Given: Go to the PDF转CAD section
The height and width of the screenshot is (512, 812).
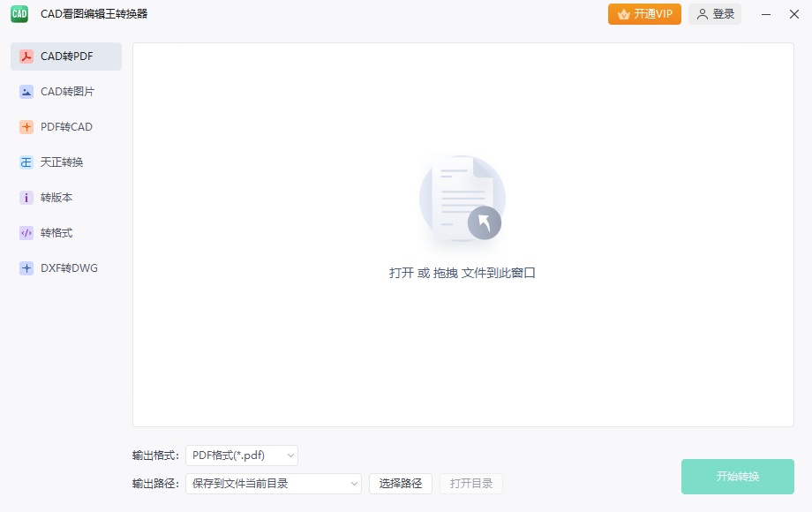Looking at the screenshot, I should pyautogui.click(x=66, y=127).
